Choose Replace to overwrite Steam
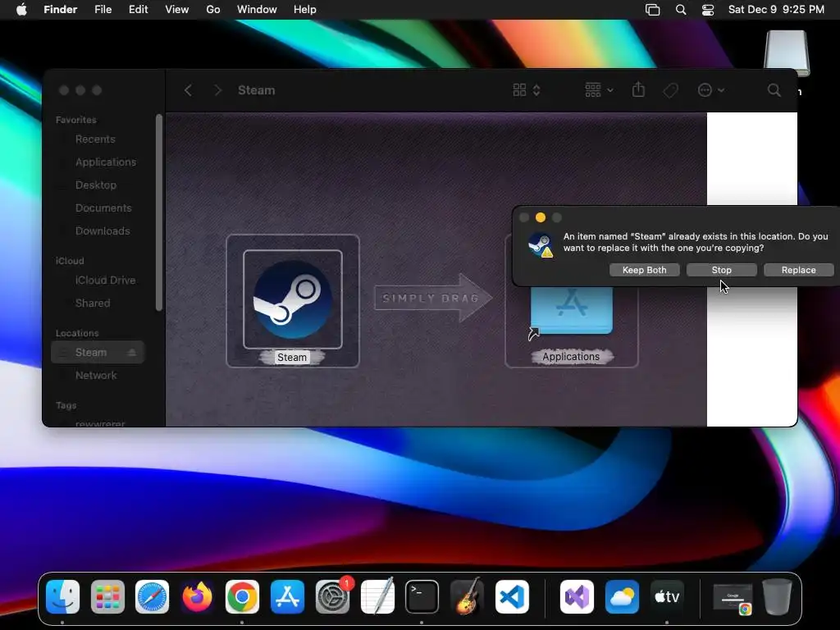The height and width of the screenshot is (630, 840). tap(799, 270)
